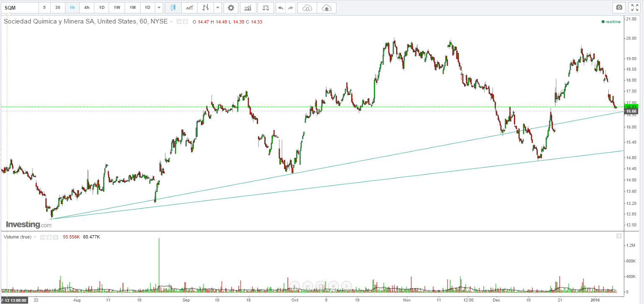
Task: Select the candlestick chart style
Action: 173,8
